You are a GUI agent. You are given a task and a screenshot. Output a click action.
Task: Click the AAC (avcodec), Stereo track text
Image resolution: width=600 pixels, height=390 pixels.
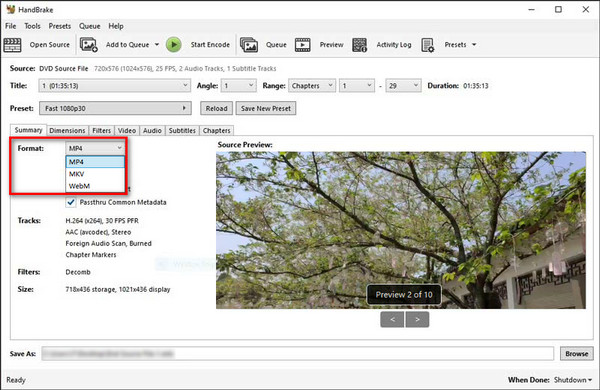98,232
